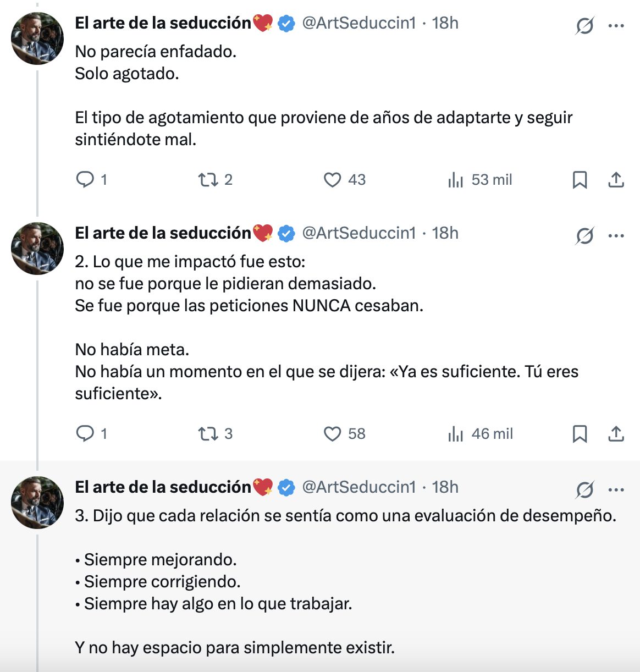Screen dimensions: 640x672
Task: Share the second tweet in thread
Action: pos(616,434)
